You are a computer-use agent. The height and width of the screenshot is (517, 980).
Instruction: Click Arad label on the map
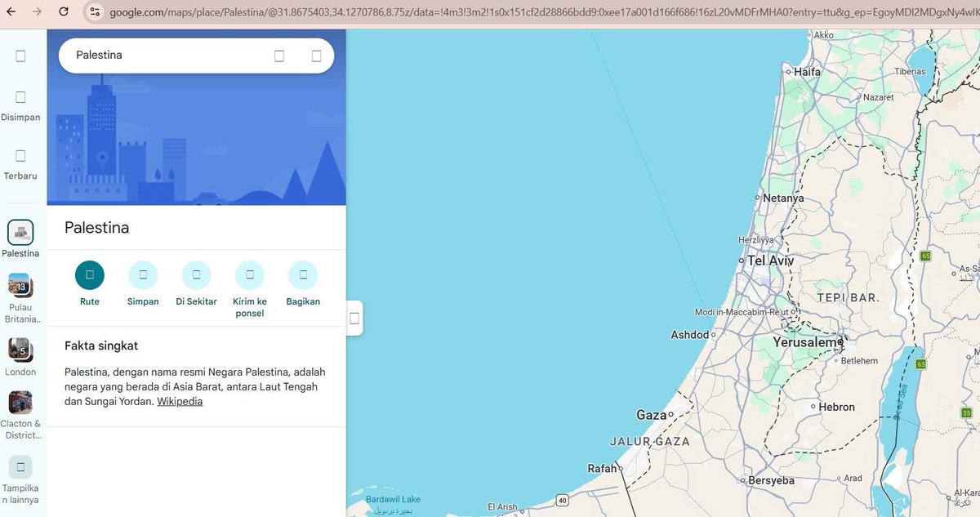click(853, 479)
